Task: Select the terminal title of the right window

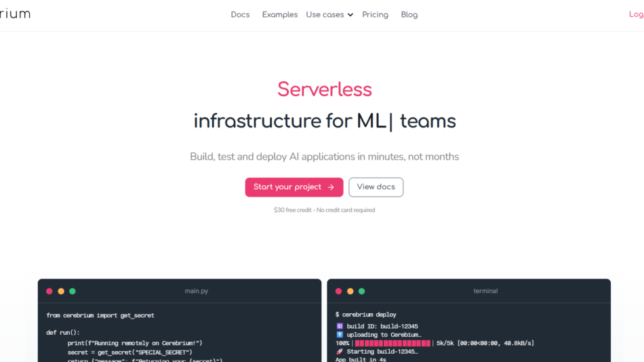Action: tap(485, 291)
